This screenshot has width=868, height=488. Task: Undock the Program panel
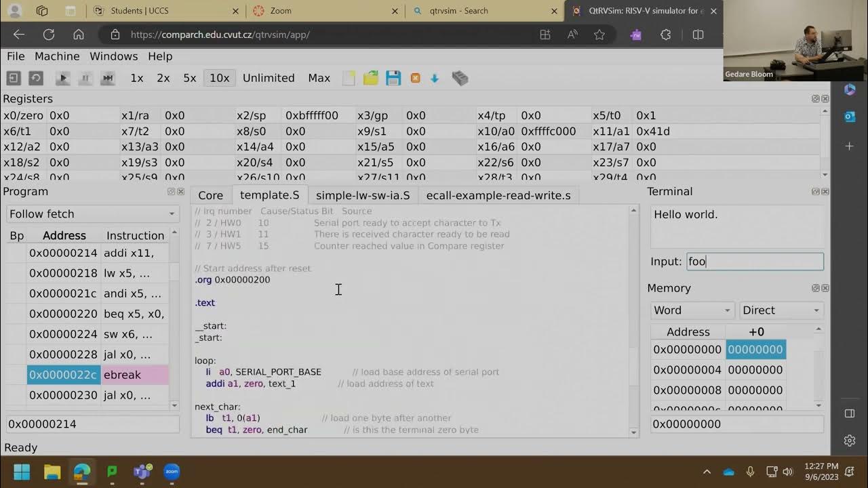(x=172, y=192)
